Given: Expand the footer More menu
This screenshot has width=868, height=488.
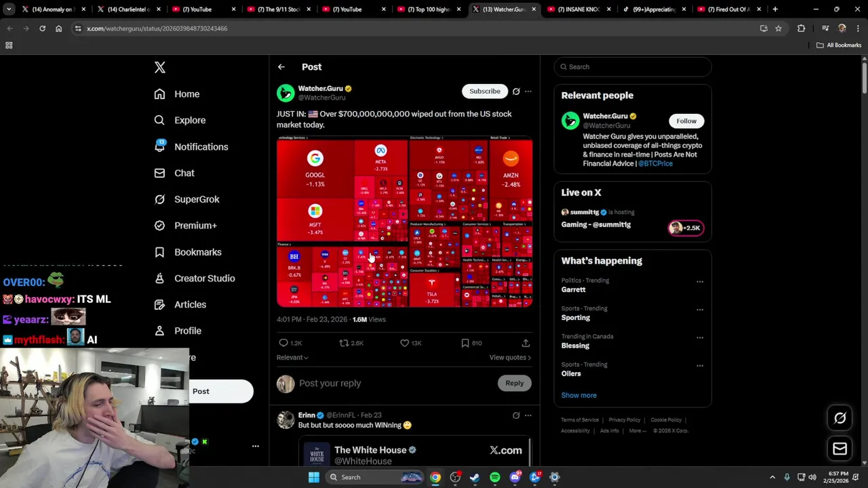Looking at the screenshot, I should [x=637, y=431].
